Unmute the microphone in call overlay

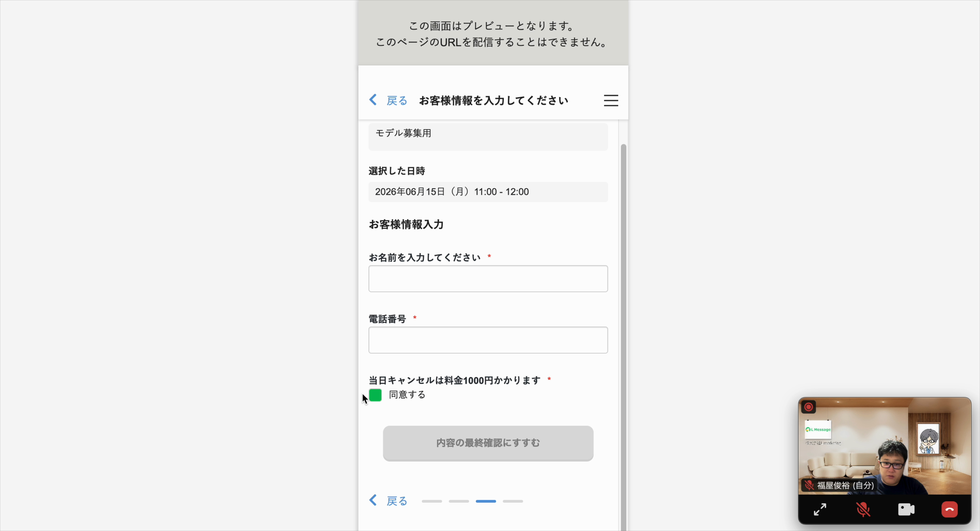click(x=863, y=510)
